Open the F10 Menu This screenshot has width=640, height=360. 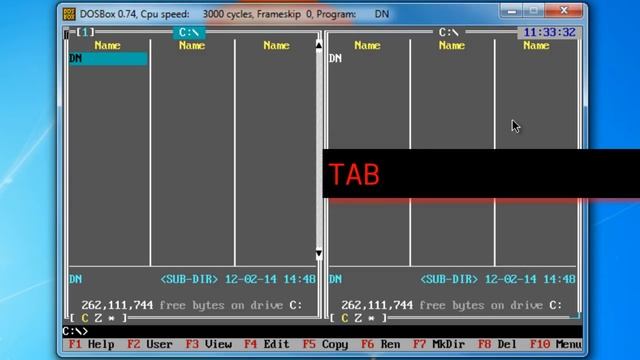[x=556, y=344]
